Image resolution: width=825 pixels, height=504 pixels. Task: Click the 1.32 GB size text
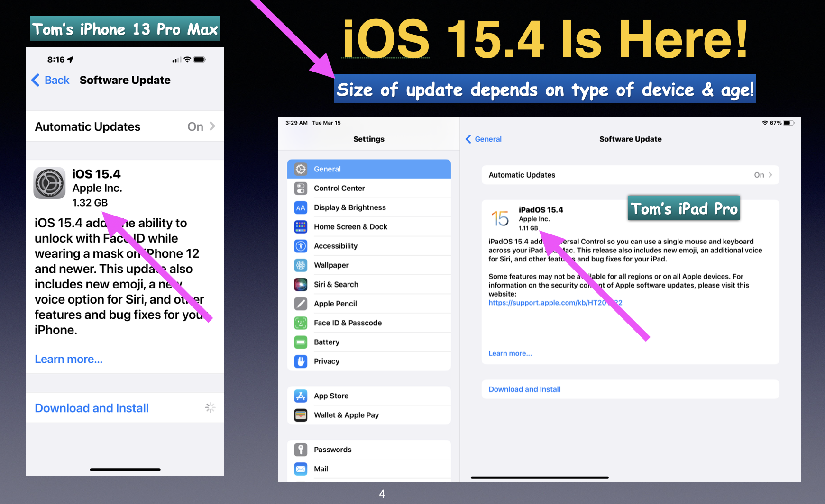pyautogui.click(x=90, y=203)
